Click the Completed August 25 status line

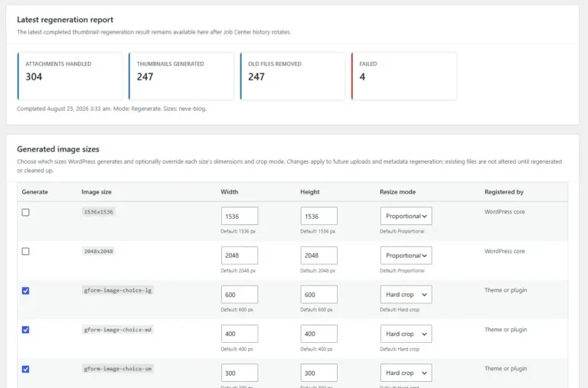pyautogui.click(x=111, y=109)
